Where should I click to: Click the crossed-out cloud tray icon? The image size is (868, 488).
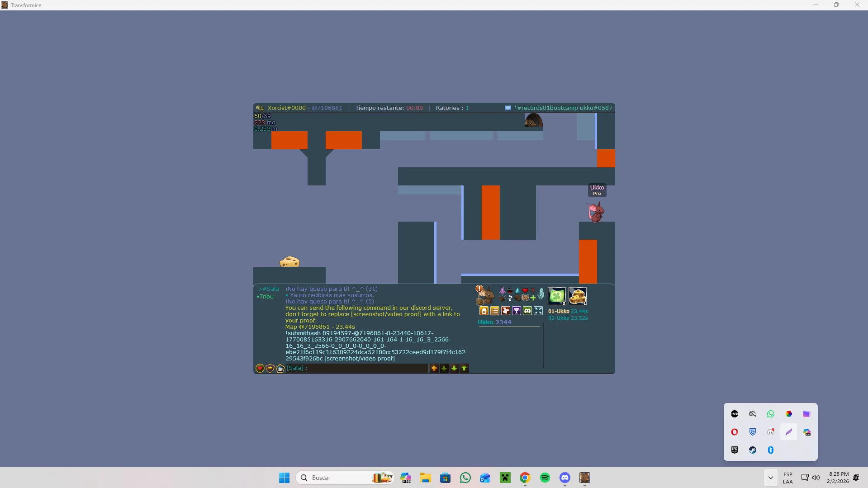(753, 414)
